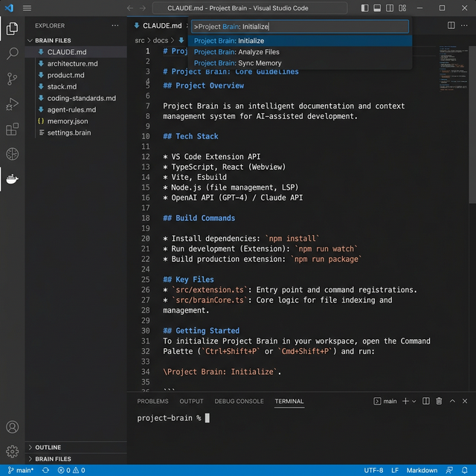Open memory.json in the file tree

point(76,121)
